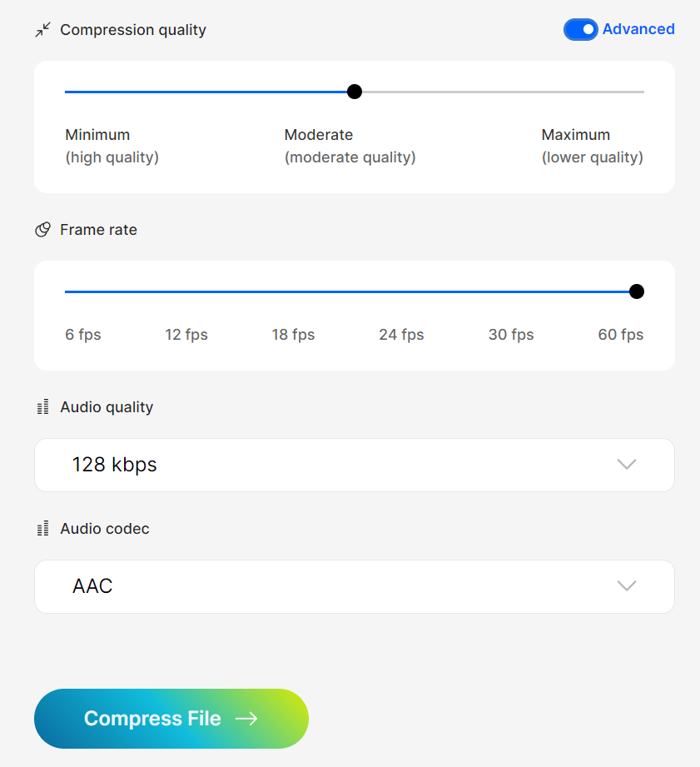Click the compression quality slider handle
This screenshot has width=700, height=767.
(355, 92)
